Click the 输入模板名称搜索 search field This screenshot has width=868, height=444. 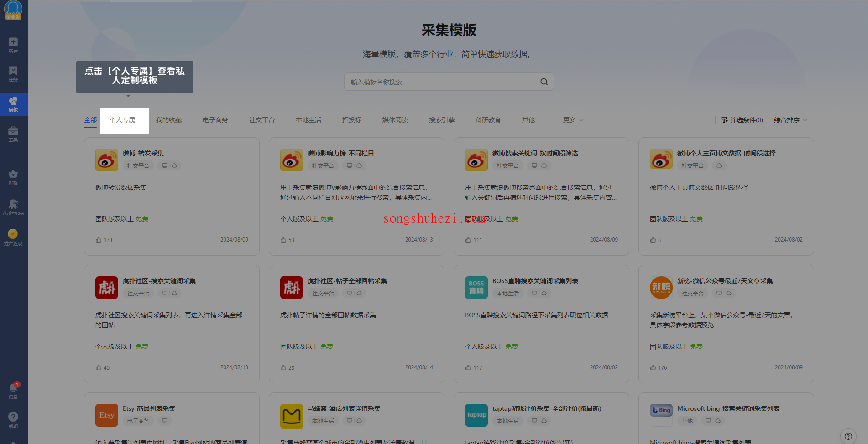(x=449, y=82)
